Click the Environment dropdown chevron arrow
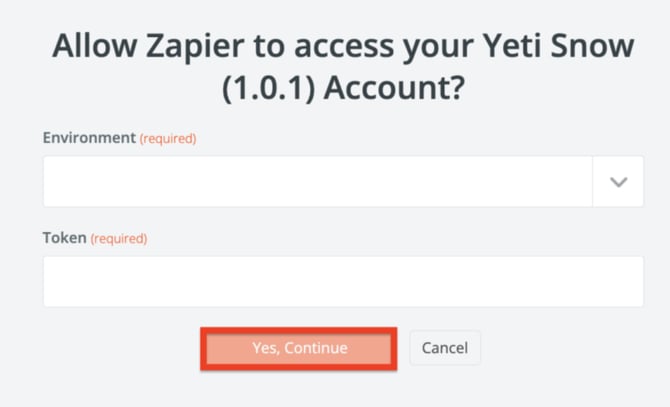The height and width of the screenshot is (407, 670). (618, 182)
